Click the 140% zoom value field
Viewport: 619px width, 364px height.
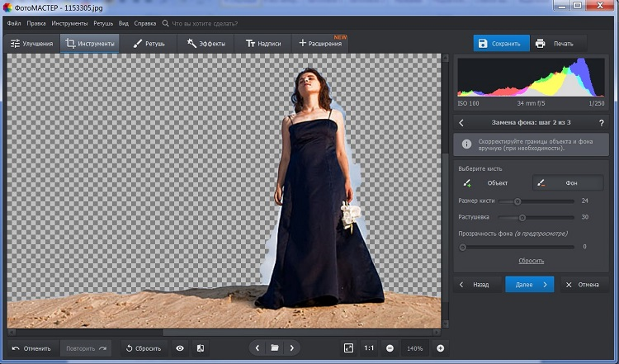coord(415,348)
